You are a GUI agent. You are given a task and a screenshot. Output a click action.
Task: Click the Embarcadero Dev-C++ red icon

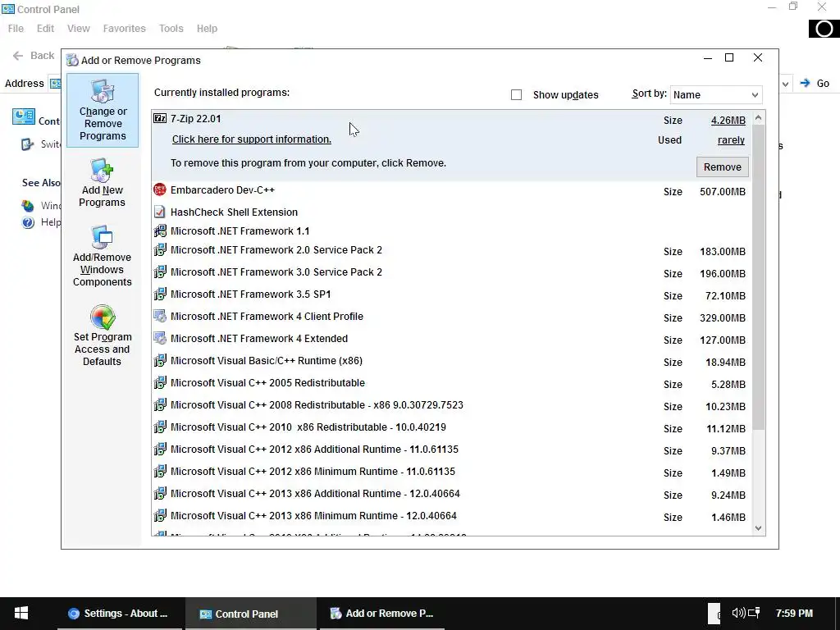click(160, 189)
